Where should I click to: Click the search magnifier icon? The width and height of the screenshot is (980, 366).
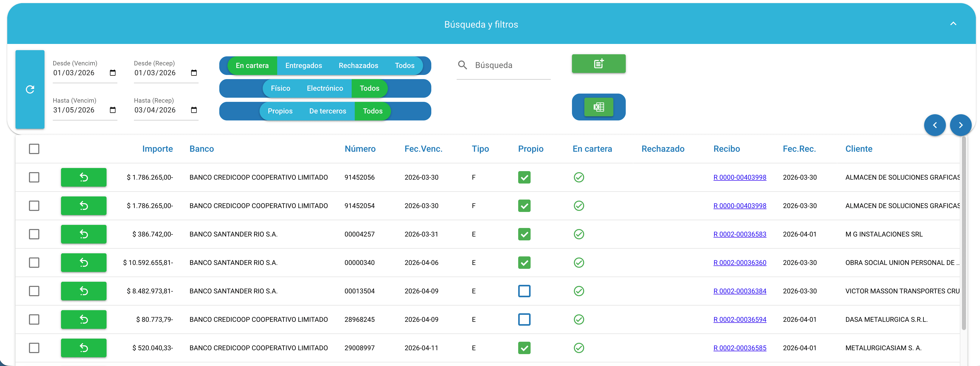(462, 65)
